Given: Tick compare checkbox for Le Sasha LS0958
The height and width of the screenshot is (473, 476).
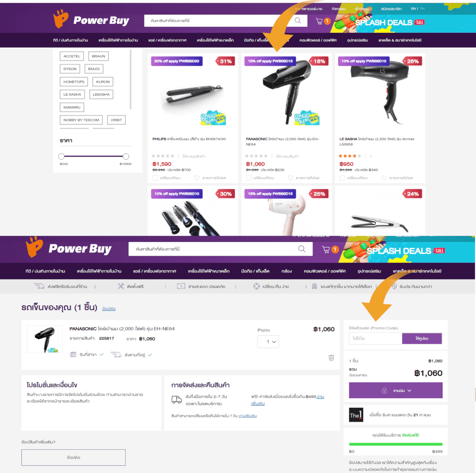Looking at the screenshot, I should point(342,178).
